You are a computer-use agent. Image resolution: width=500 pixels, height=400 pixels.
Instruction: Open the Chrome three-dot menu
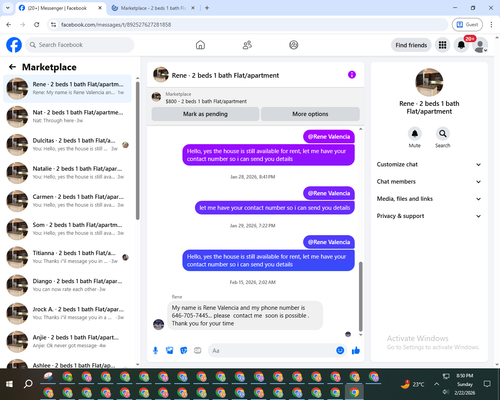[491, 25]
